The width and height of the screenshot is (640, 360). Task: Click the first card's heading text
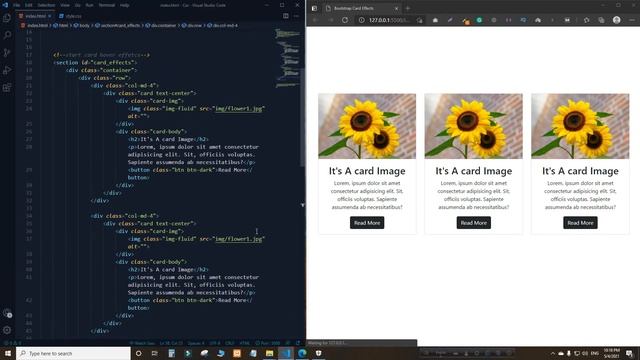click(x=367, y=171)
